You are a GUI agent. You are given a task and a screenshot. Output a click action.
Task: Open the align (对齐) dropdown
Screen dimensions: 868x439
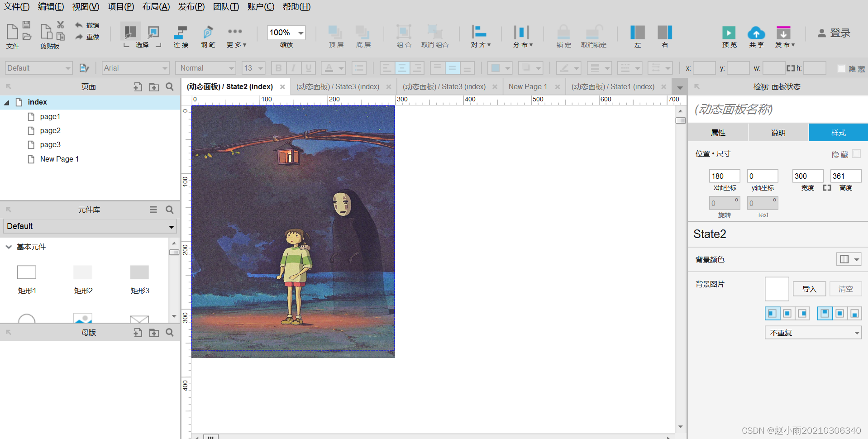click(x=480, y=36)
